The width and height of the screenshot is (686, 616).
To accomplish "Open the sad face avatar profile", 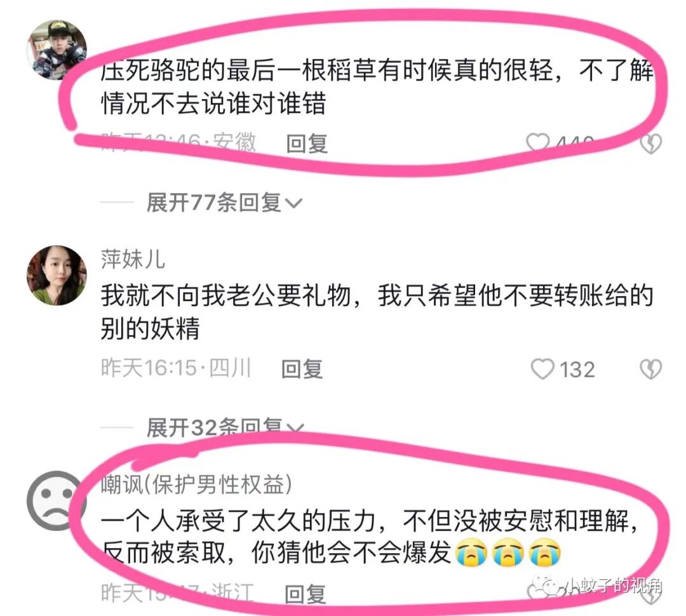I will pos(57,500).
